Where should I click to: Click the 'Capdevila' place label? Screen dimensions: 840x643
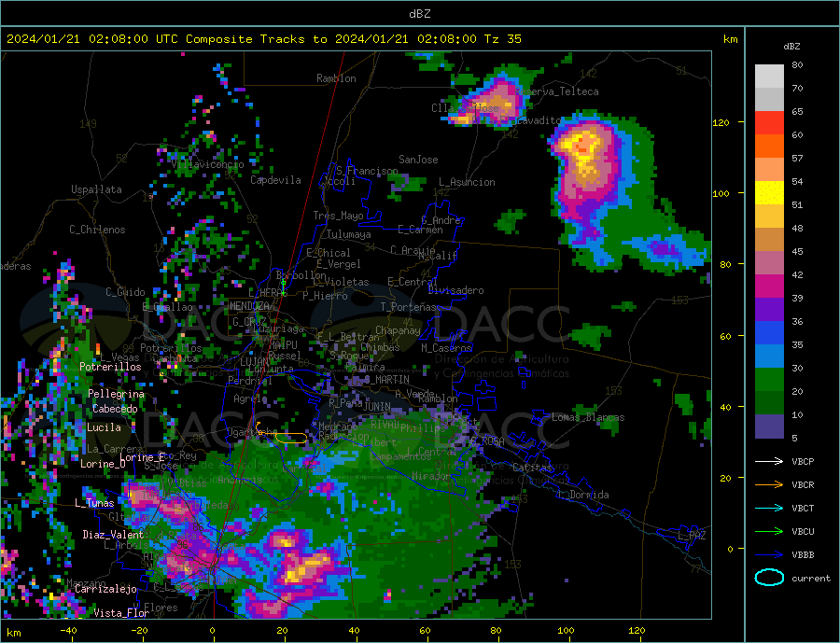click(x=275, y=180)
